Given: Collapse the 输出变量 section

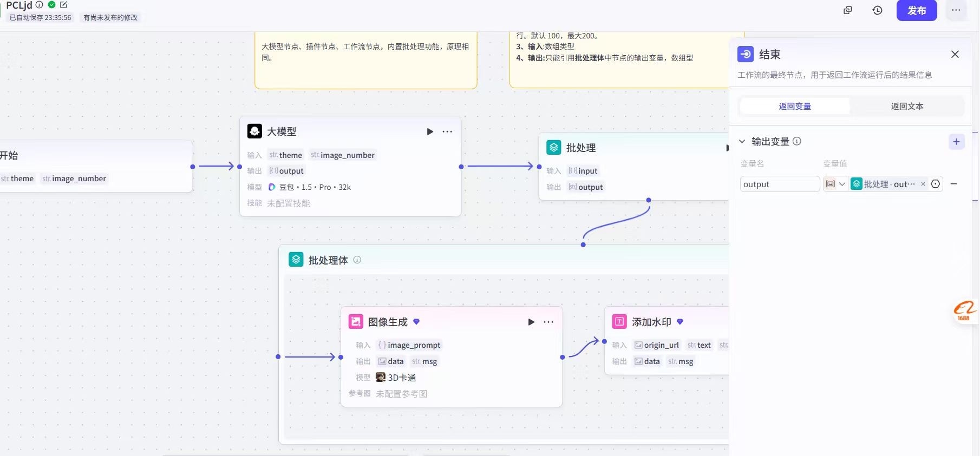Looking at the screenshot, I should 742,141.
